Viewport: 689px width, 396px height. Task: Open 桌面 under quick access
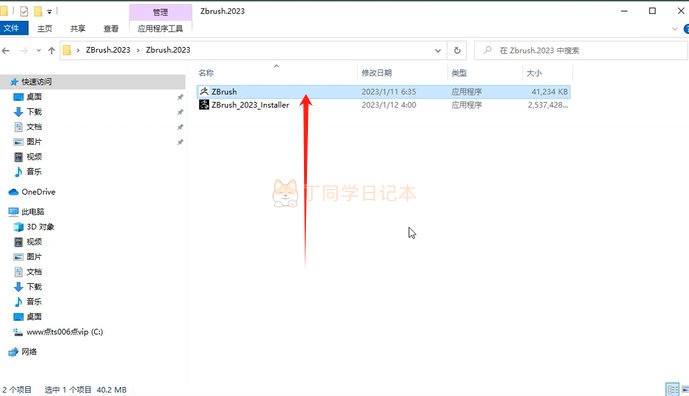click(x=34, y=97)
